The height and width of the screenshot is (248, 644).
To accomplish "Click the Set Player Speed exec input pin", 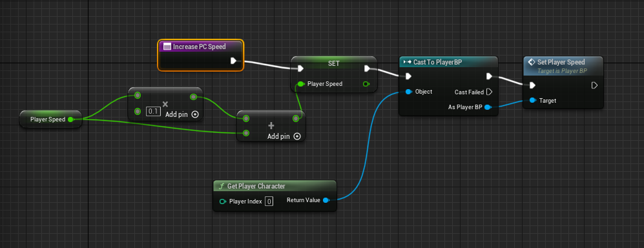I will click(x=532, y=85).
